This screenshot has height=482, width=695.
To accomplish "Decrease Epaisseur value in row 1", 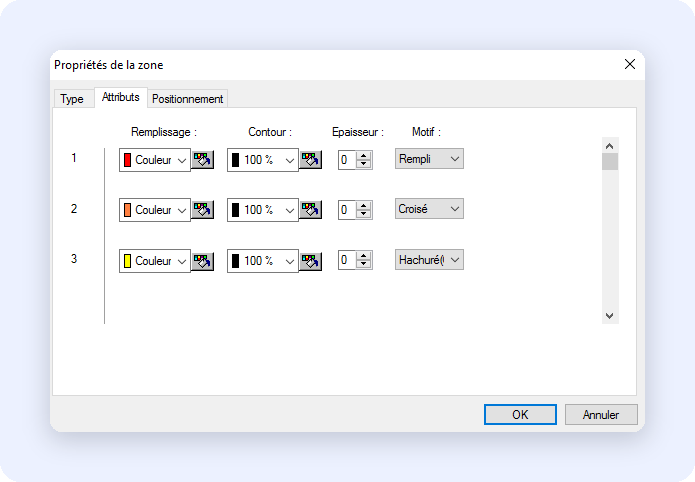I will (364, 165).
